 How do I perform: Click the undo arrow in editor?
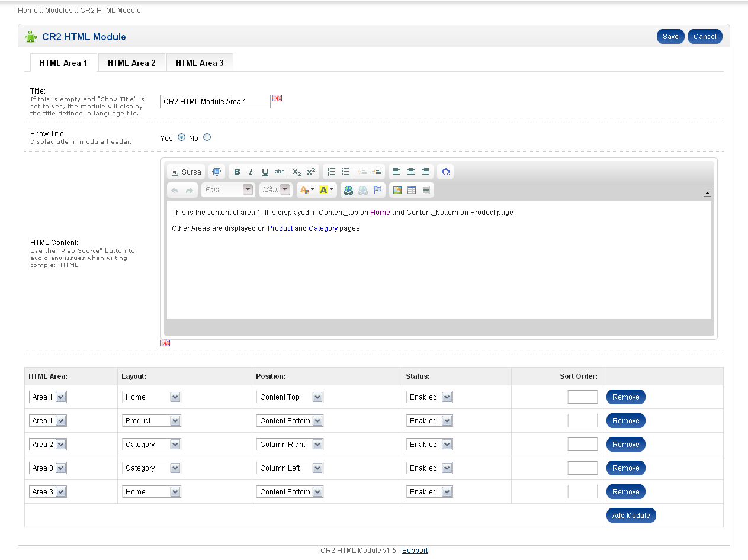click(x=175, y=190)
